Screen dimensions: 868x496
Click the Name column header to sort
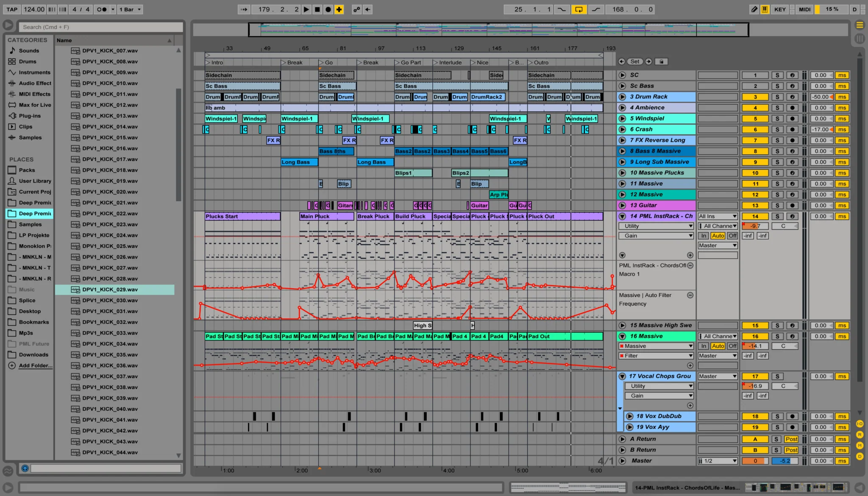114,40
